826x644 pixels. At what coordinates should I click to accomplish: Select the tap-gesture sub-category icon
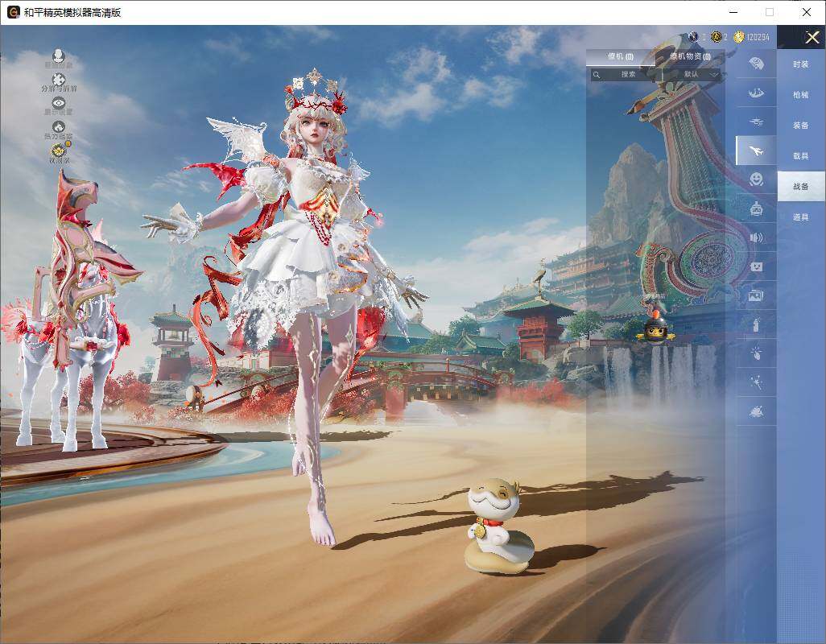(757, 353)
